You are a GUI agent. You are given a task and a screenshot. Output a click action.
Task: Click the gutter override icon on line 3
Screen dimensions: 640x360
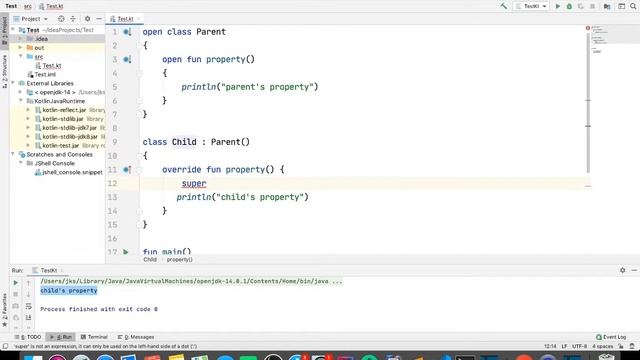pos(127,60)
